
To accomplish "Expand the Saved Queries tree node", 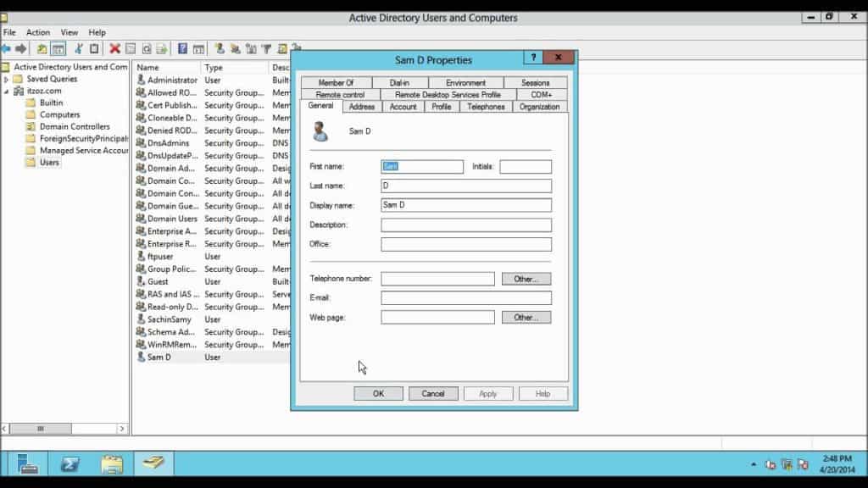I will pyautogui.click(x=6, y=79).
